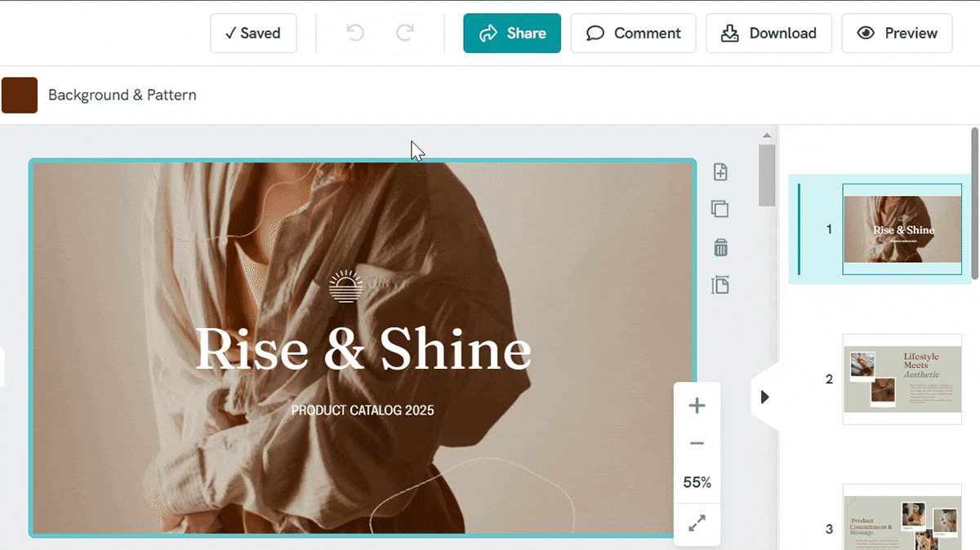
Task: Duplicate the current slide
Action: click(x=719, y=209)
